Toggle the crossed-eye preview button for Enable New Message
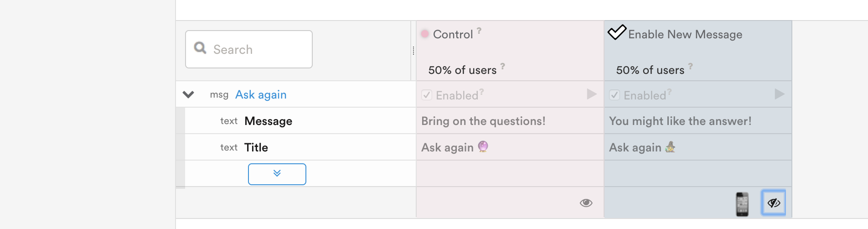The height and width of the screenshot is (229, 868). click(774, 203)
